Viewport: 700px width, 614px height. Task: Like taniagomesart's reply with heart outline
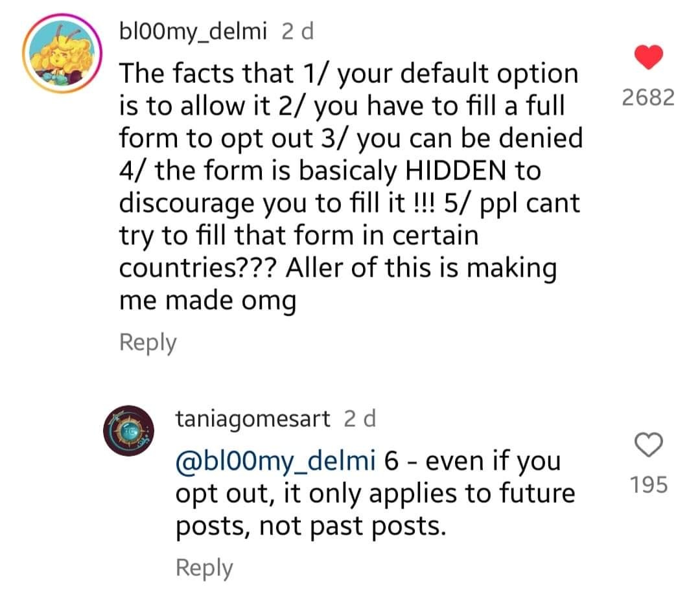[648, 445]
